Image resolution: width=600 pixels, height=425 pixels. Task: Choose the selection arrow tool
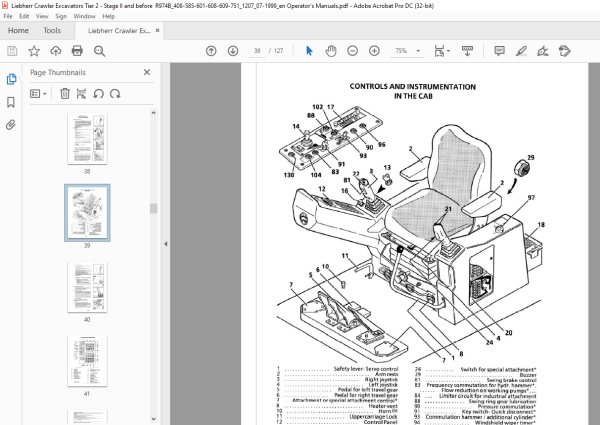pos(309,51)
